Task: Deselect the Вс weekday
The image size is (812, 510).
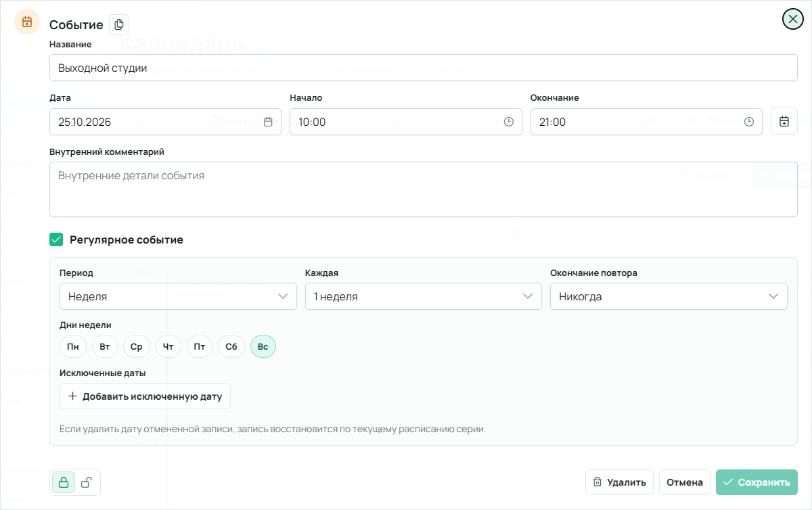Action: [x=263, y=347]
